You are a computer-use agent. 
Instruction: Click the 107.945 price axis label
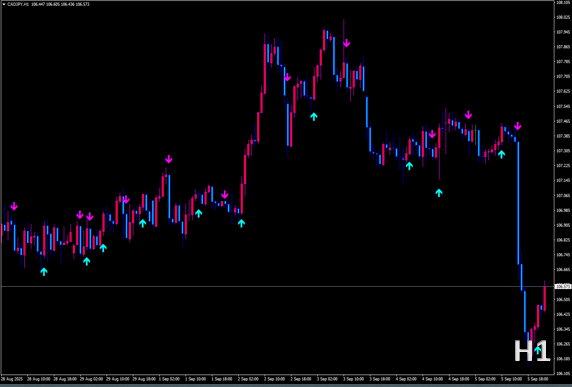coord(564,32)
